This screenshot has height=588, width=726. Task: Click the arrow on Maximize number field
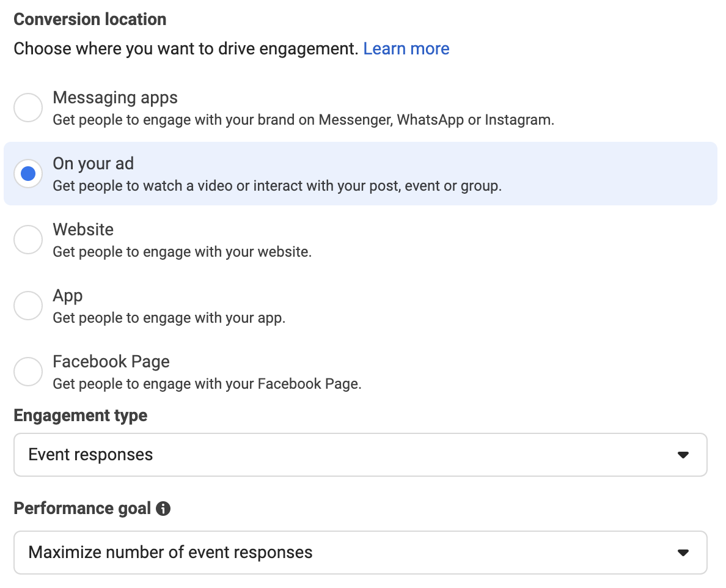tap(683, 553)
